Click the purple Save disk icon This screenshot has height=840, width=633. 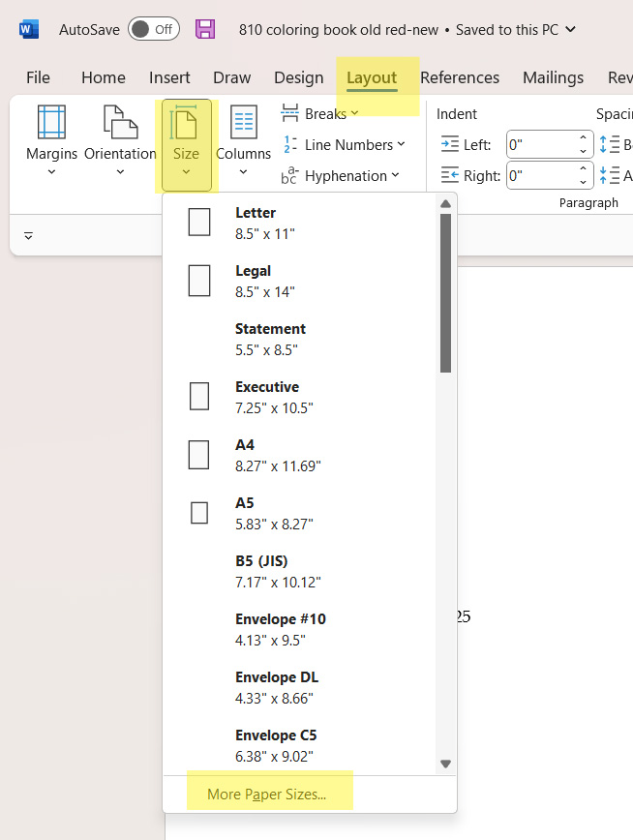(205, 29)
